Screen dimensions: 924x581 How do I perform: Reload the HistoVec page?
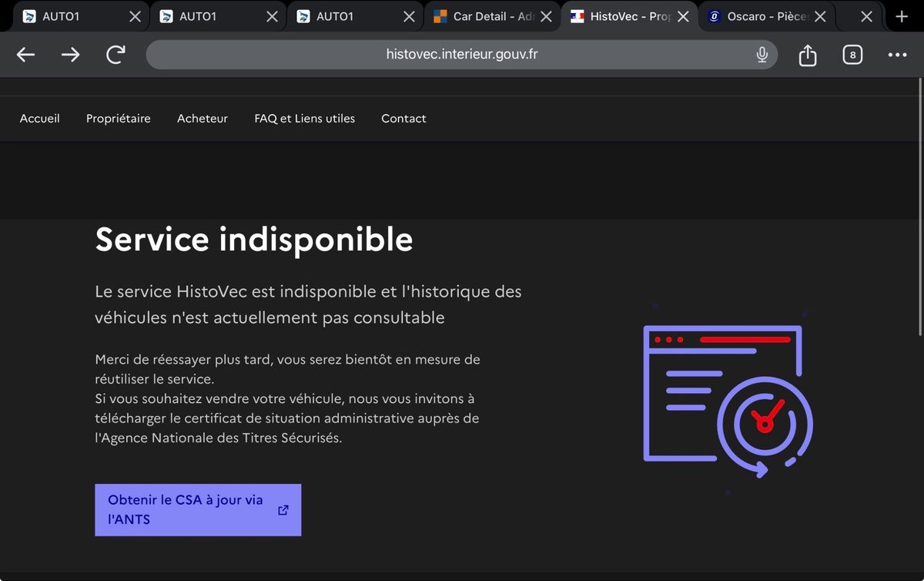(115, 55)
